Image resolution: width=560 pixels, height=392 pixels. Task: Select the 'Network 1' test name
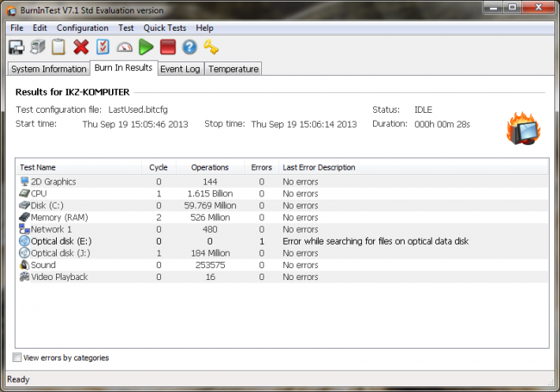click(51, 230)
